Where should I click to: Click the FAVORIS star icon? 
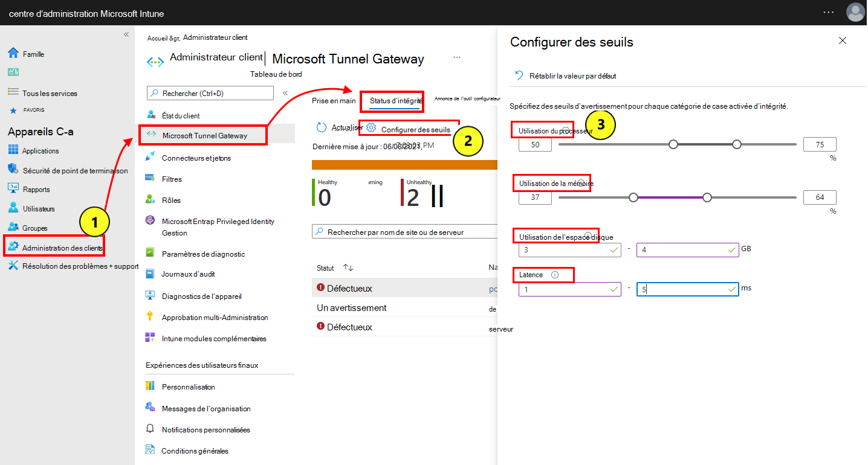13,111
